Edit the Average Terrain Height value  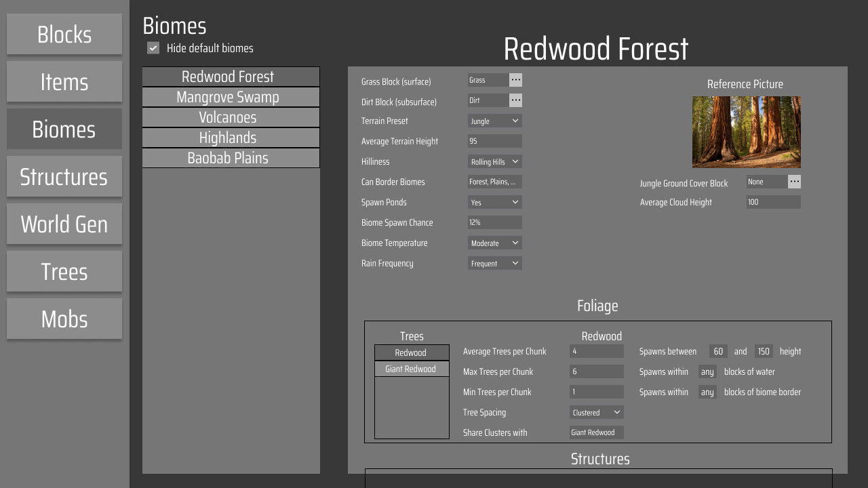tap(494, 141)
